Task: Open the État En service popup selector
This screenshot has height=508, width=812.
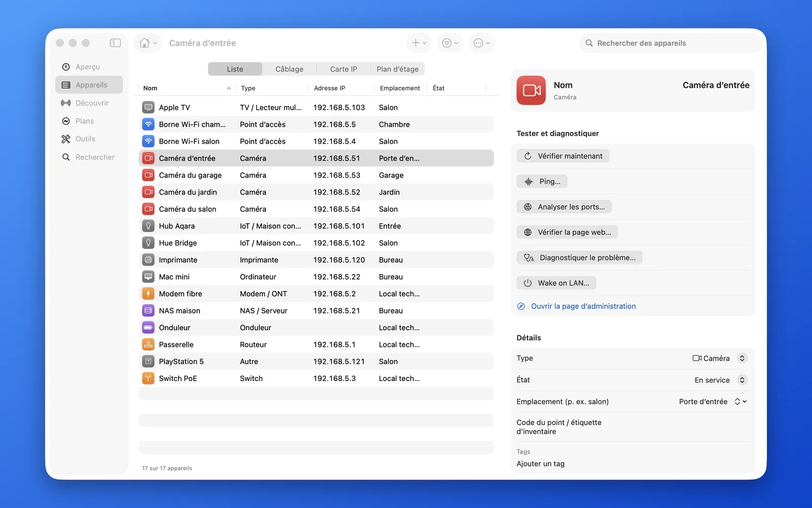Action: tap(721, 380)
